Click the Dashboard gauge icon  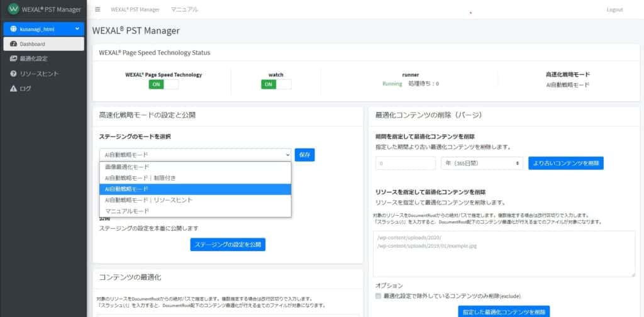[13, 44]
